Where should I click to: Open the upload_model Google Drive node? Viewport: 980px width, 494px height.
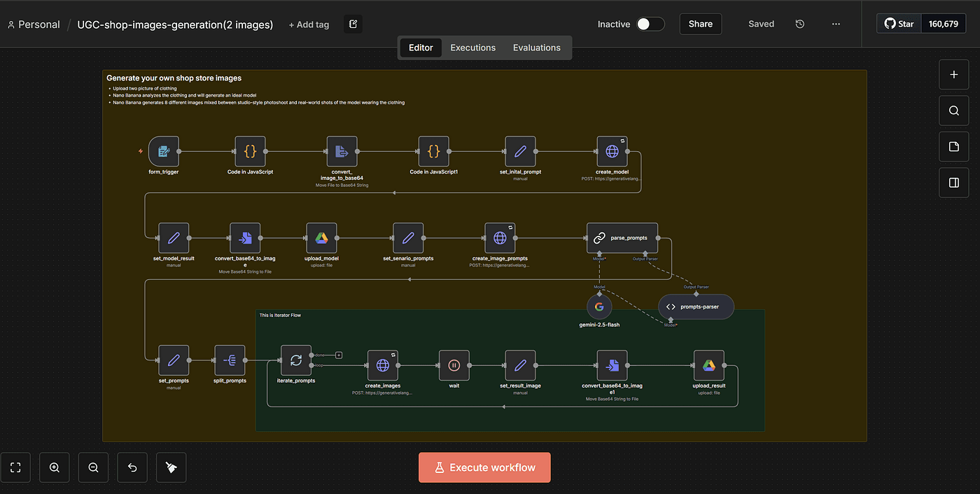(x=321, y=238)
